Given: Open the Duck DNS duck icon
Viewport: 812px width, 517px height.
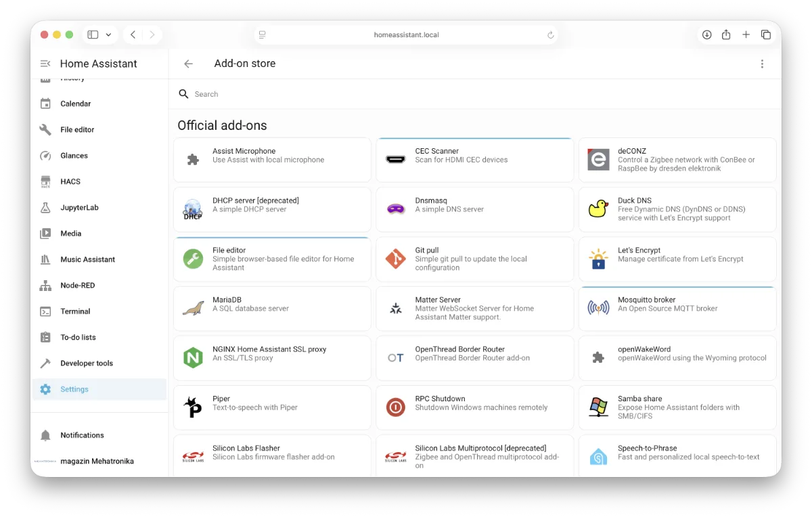Looking at the screenshot, I should tap(598, 209).
